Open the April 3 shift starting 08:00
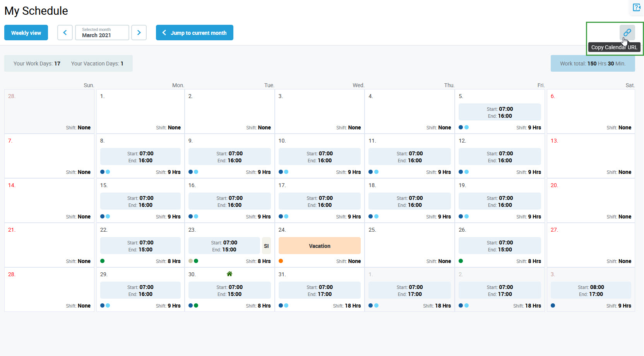Screen dimensions: 644x356 [x=591, y=291]
